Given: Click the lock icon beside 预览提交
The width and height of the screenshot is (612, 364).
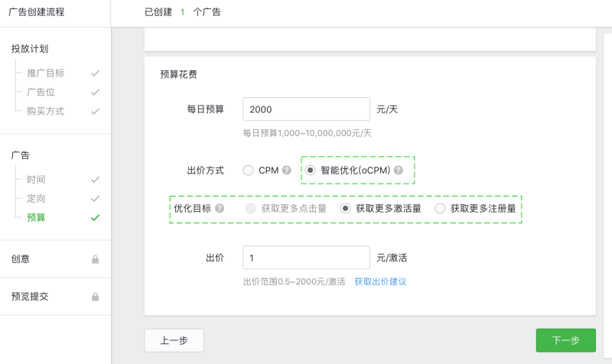Looking at the screenshot, I should pyautogui.click(x=95, y=297).
